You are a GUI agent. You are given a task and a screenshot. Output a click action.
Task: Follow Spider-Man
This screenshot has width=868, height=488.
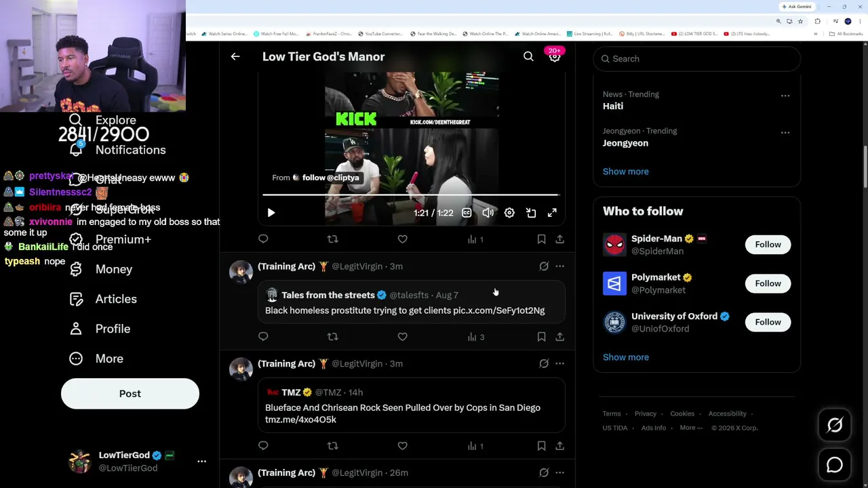pos(768,245)
